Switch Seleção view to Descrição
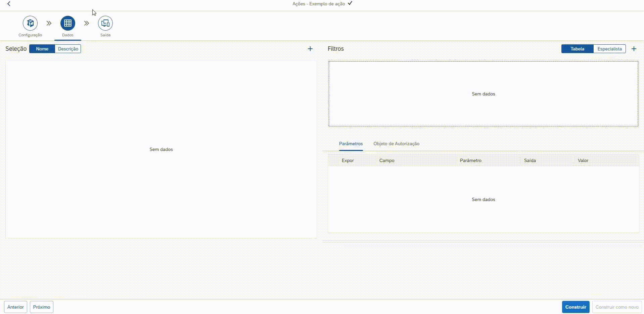This screenshot has width=644, height=314. pos(68,49)
